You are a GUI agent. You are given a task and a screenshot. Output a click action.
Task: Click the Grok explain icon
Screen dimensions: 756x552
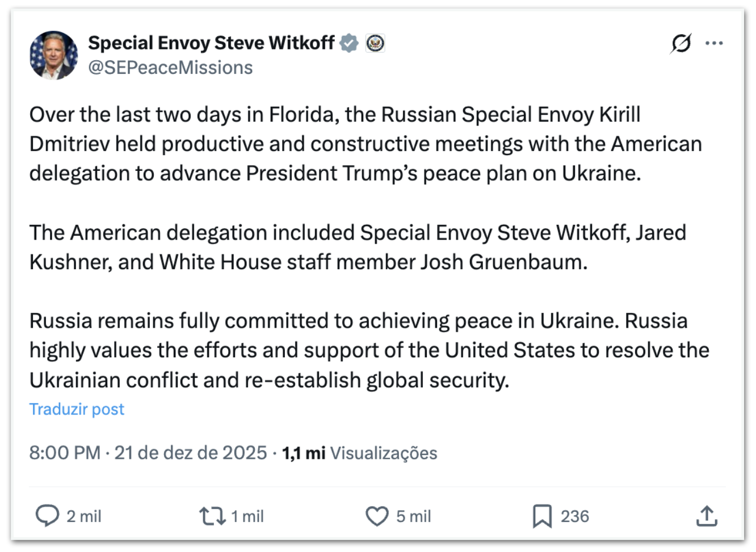[x=681, y=43]
